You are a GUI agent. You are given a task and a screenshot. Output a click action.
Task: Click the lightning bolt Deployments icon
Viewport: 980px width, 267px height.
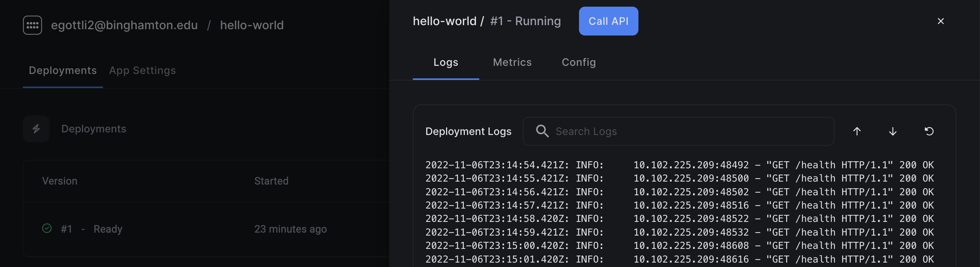36,129
